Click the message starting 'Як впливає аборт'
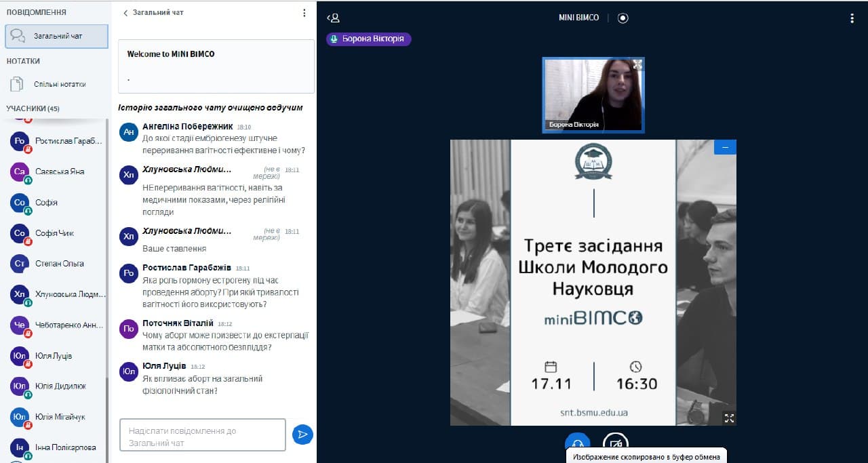This screenshot has width=868, height=463. tap(203, 384)
